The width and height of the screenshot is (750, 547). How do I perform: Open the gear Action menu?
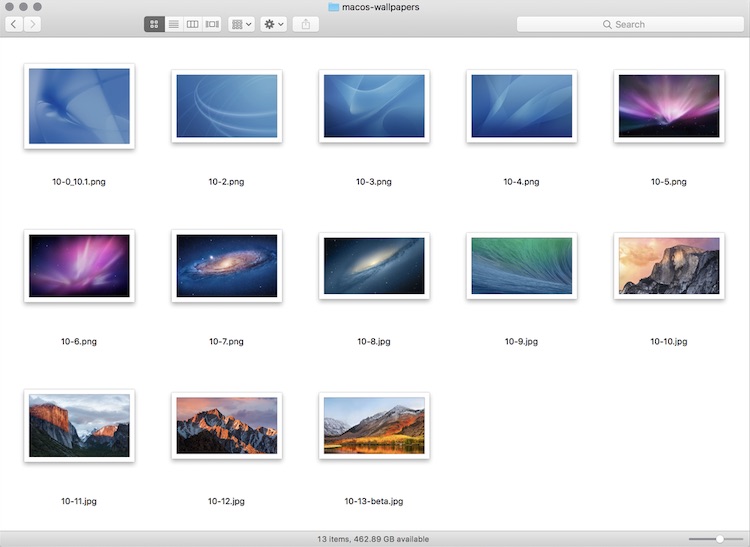[x=274, y=24]
